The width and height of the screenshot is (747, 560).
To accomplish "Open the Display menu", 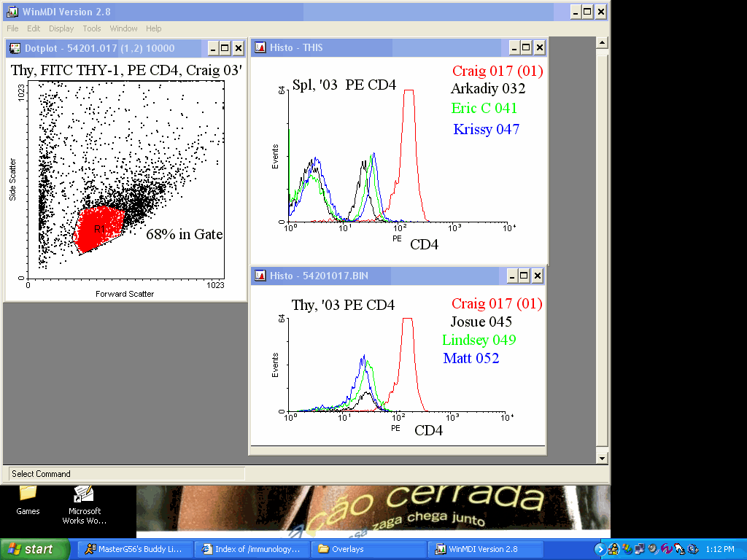I will (61, 28).
